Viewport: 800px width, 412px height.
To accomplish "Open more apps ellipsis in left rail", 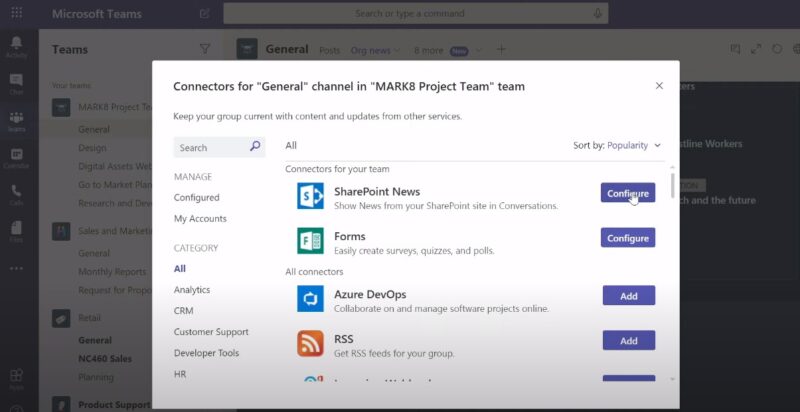I will pyautogui.click(x=16, y=268).
